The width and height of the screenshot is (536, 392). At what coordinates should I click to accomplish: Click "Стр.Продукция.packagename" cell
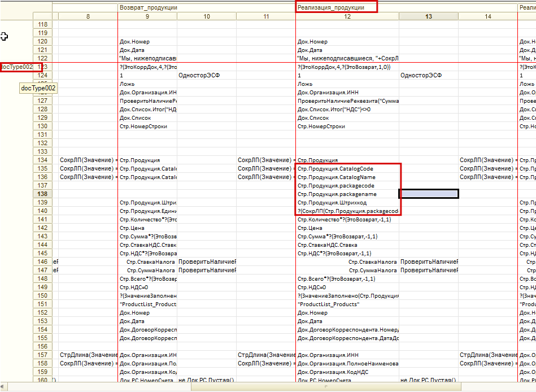pyautogui.click(x=347, y=194)
